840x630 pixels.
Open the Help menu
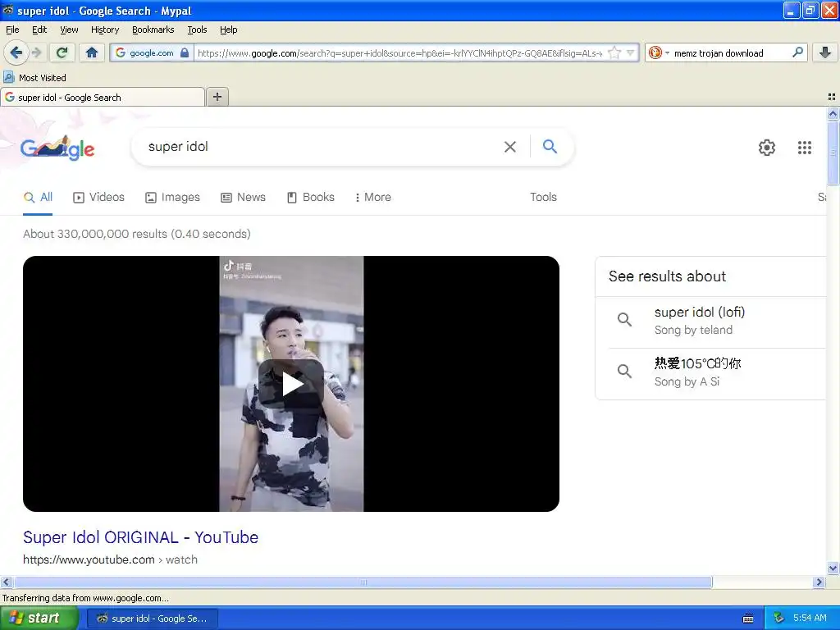pyautogui.click(x=228, y=30)
